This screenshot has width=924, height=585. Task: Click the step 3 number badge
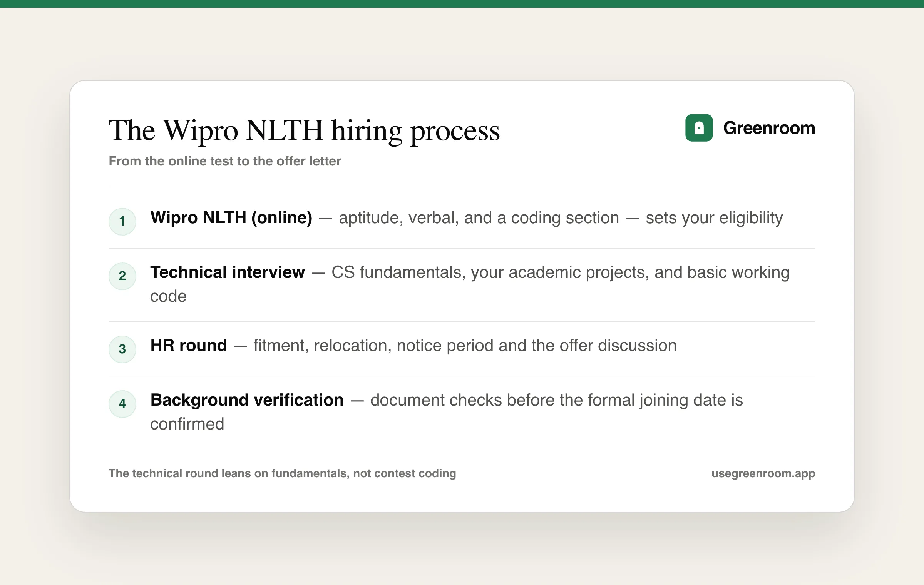coord(122,349)
